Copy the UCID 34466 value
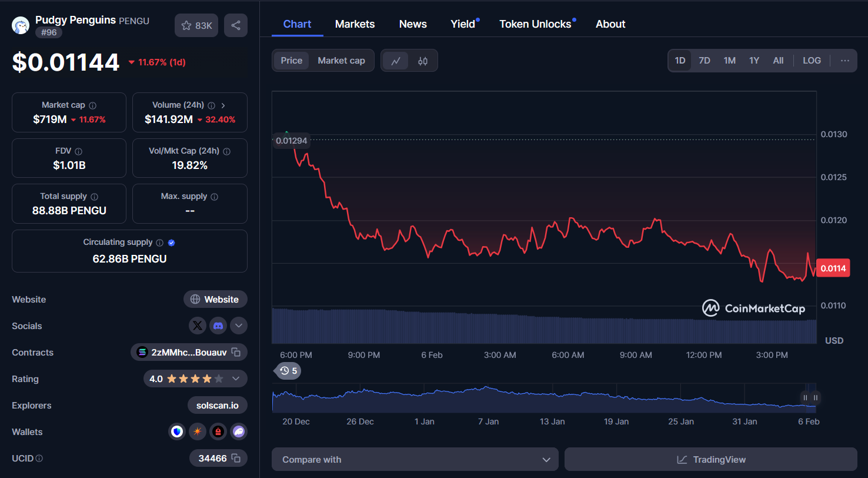868x478 pixels. coord(235,458)
